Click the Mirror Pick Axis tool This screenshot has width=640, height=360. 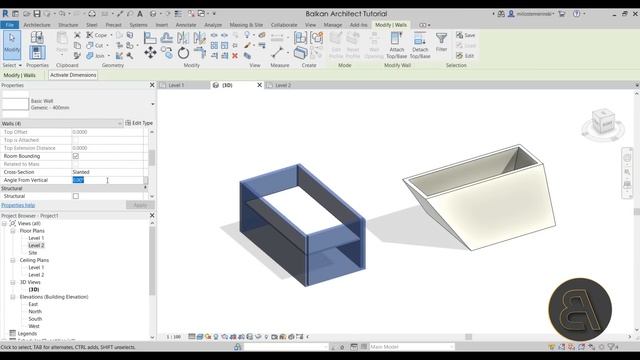(183, 38)
